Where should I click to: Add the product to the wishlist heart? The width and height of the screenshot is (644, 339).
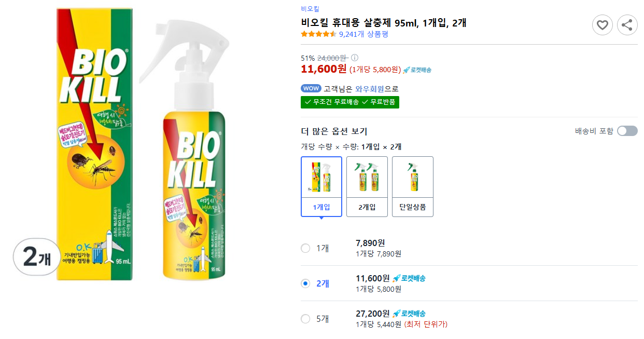(603, 25)
